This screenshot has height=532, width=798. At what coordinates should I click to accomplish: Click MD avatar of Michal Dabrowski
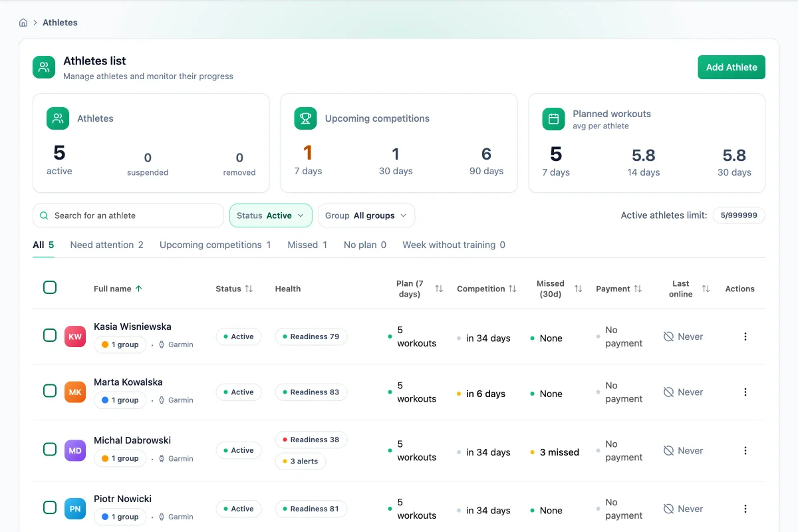(x=75, y=450)
